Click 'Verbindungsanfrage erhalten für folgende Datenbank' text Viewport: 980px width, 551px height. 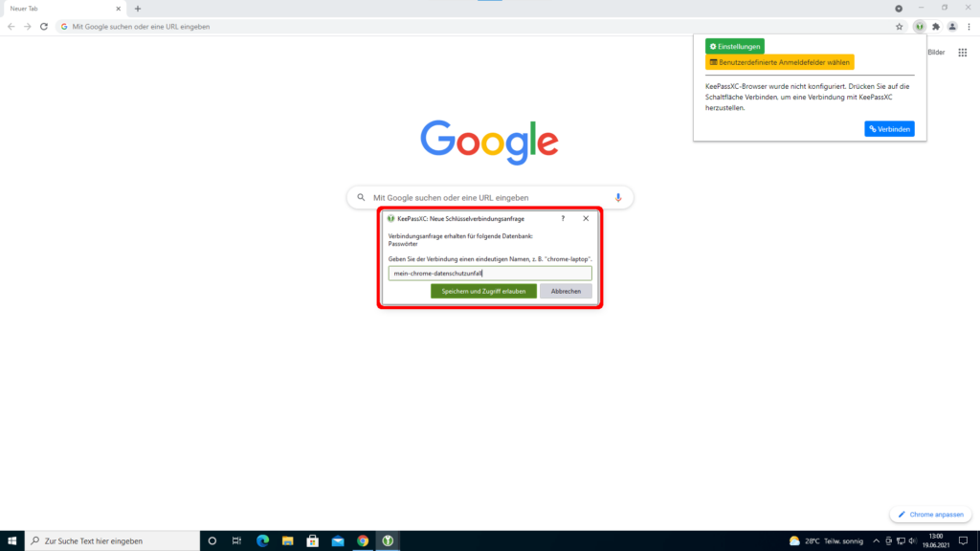pyautogui.click(x=460, y=236)
